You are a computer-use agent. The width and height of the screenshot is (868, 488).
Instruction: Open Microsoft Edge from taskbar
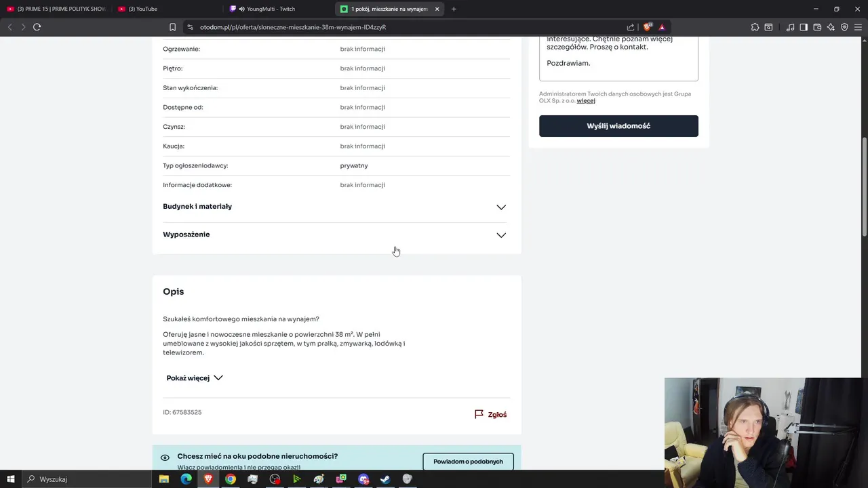(x=186, y=479)
